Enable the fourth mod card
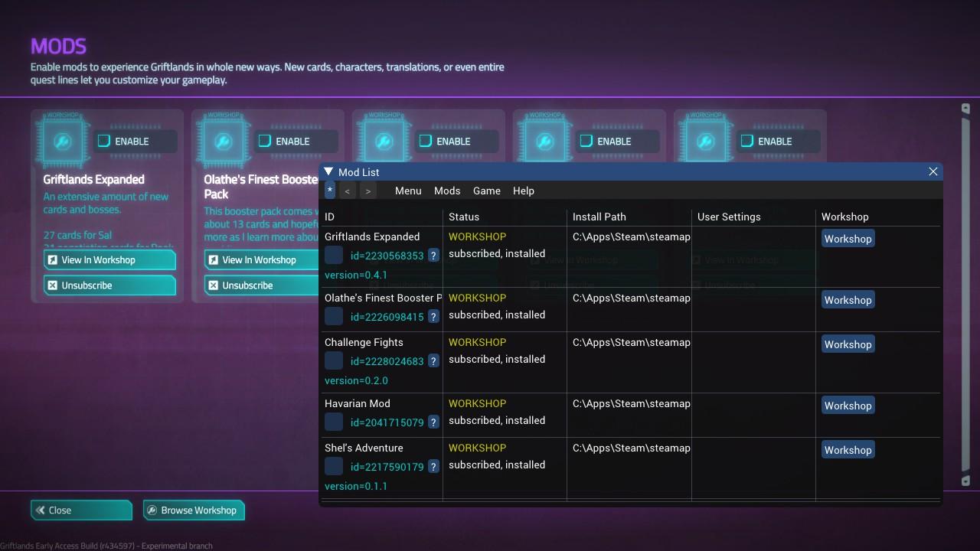This screenshot has height=551, width=980. coord(617,141)
